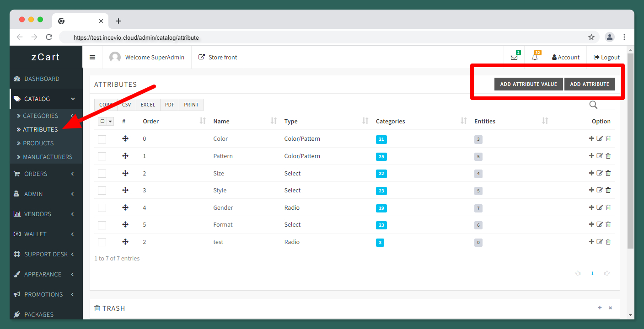This screenshot has width=644, height=329.
Task: Check the checkbox for Color row
Action: 102,139
